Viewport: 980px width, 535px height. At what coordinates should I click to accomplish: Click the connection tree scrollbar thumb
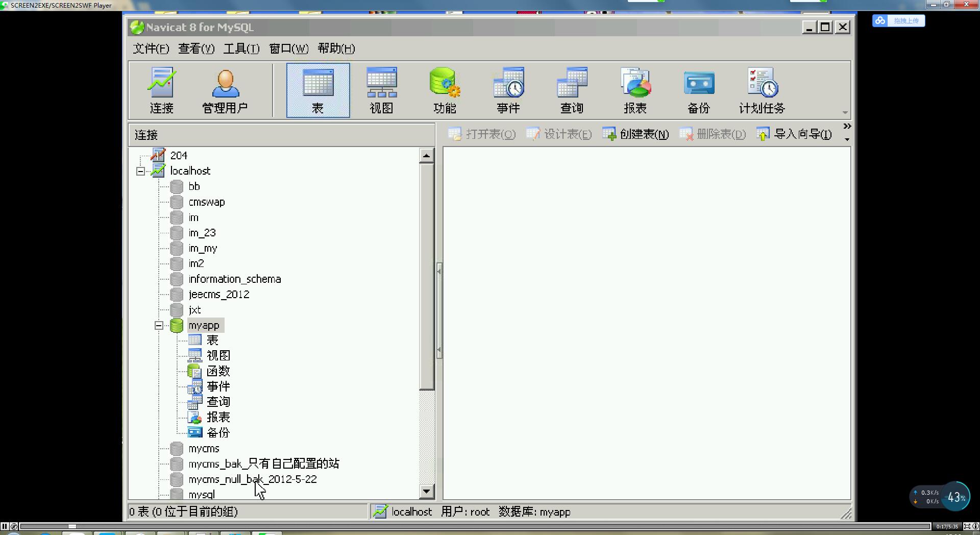click(x=427, y=276)
